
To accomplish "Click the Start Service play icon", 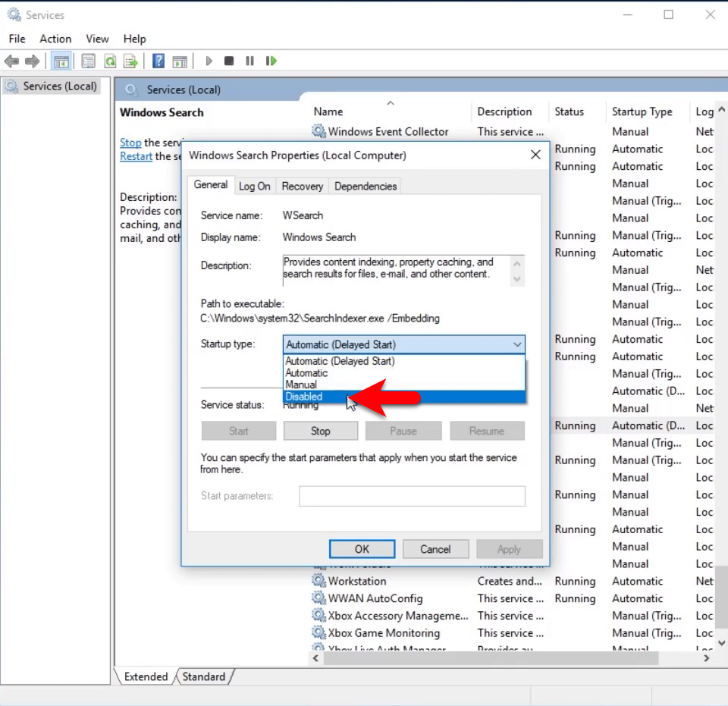I will tap(209, 61).
